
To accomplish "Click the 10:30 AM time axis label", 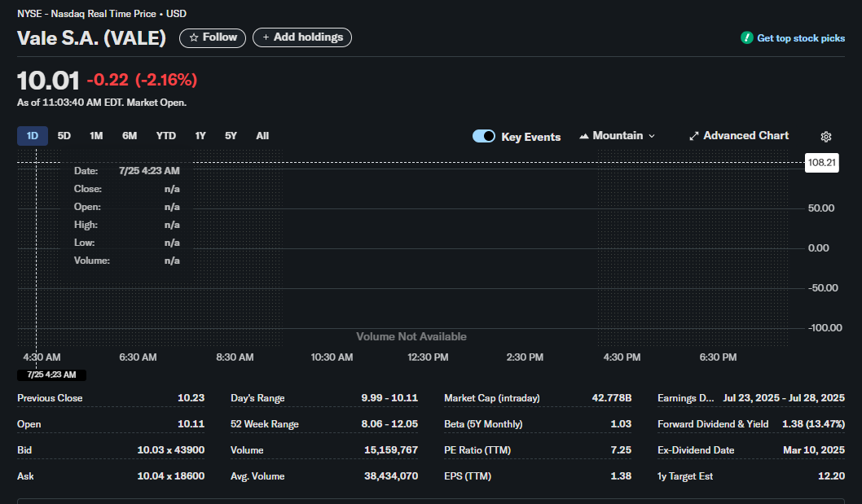I will [x=332, y=357].
